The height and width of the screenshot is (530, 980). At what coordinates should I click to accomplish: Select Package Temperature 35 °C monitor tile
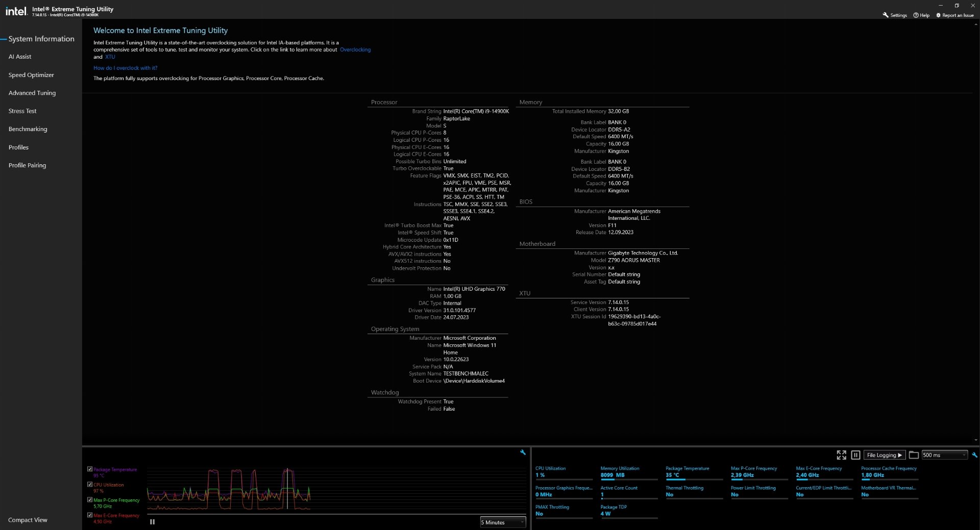click(694, 472)
